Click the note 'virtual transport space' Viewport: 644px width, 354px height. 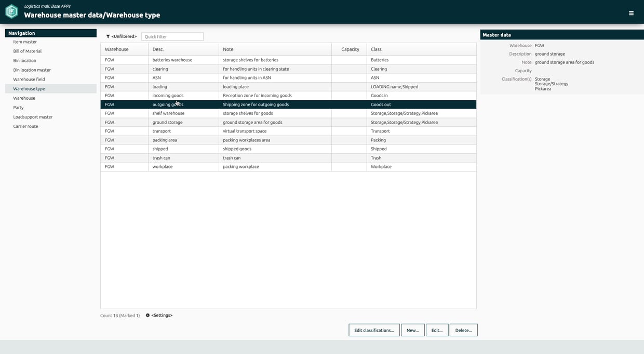pos(245,131)
